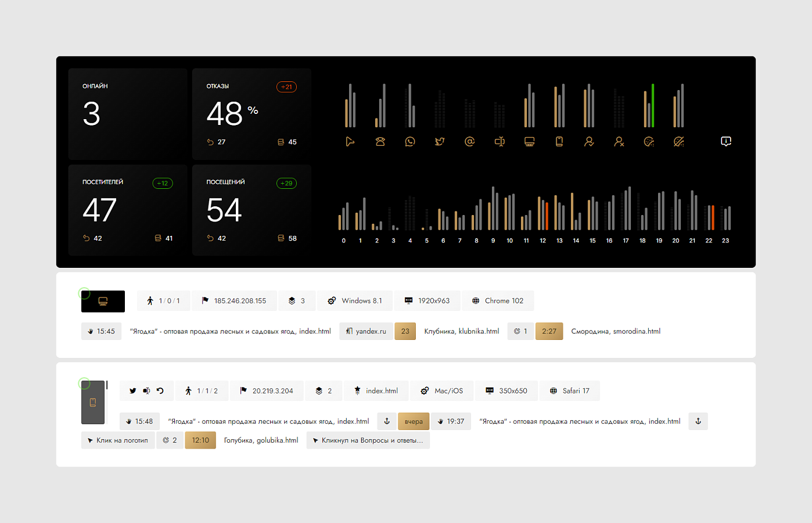The width and height of the screenshot is (812, 523).
Task: Filter by desktop icon under the top chart
Action: click(x=529, y=141)
